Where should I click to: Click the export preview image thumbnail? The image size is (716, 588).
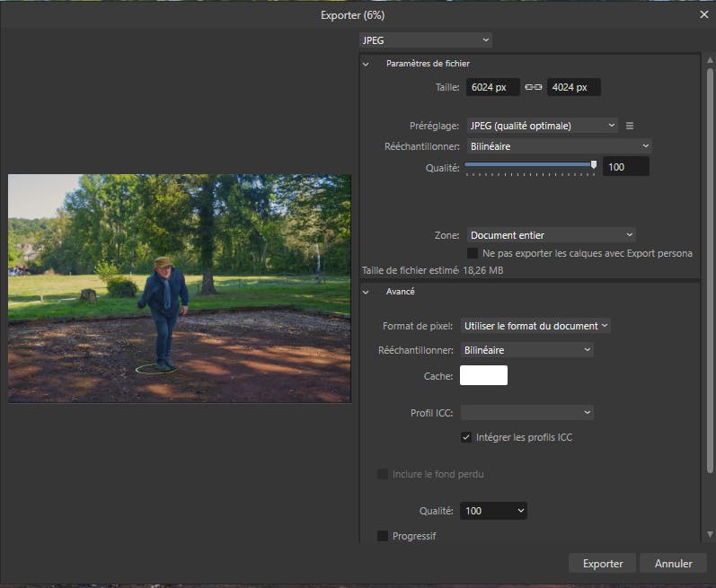click(180, 288)
